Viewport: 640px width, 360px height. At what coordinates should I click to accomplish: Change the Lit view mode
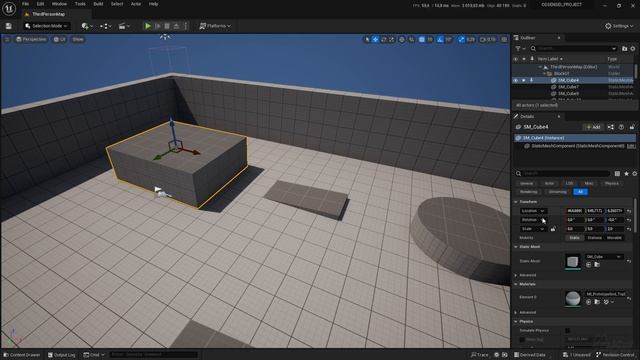pyautogui.click(x=60, y=39)
